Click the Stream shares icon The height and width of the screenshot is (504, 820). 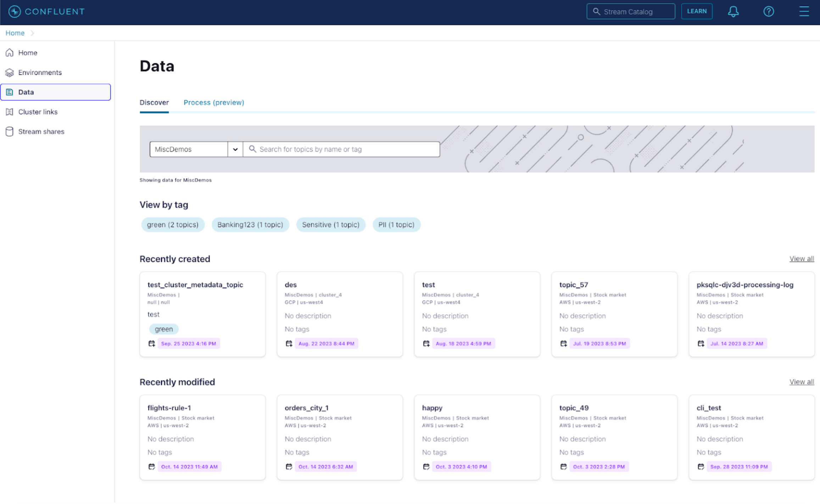click(x=10, y=131)
